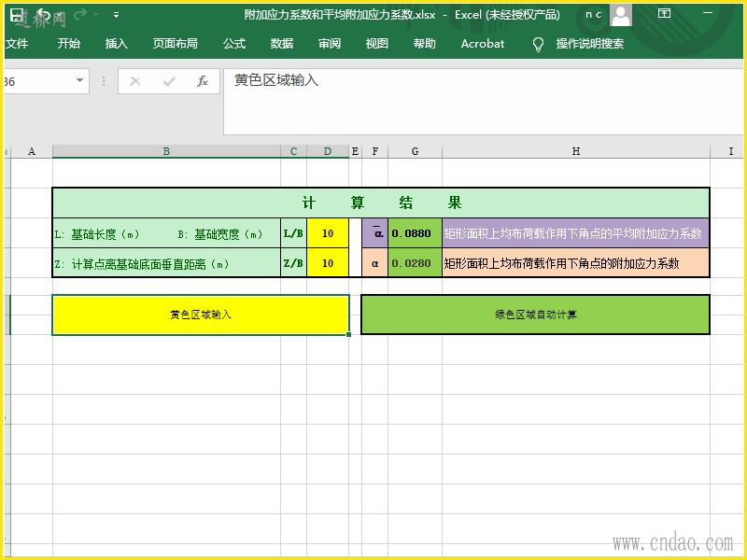Expand the Name Box dropdown arrow

(79, 81)
